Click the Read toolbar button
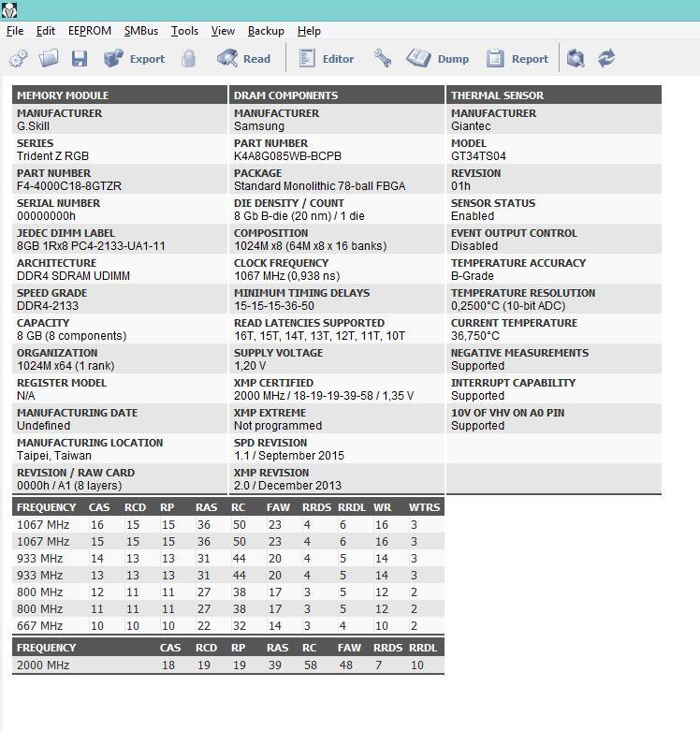Viewport: 700px width, 731px height. pos(244,59)
